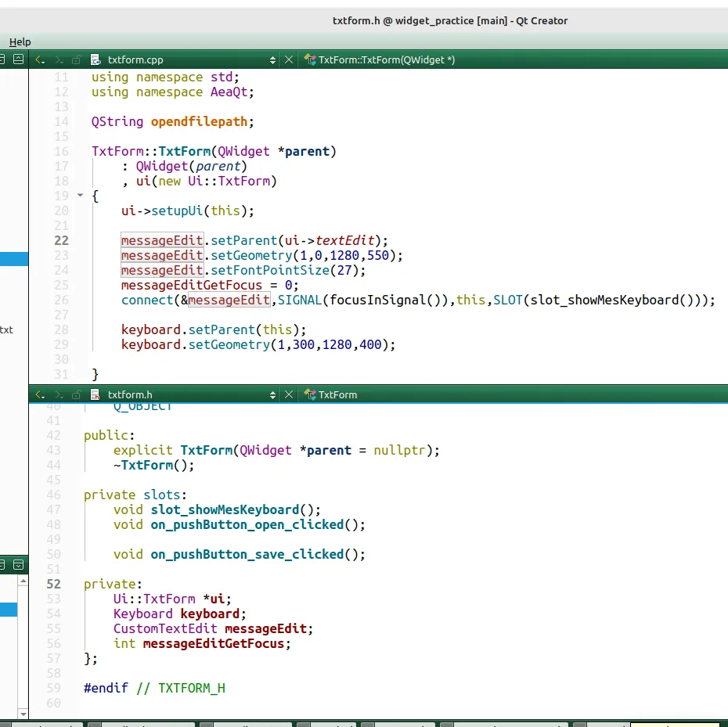This screenshot has height=727, width=728.
Task: Click 'keyboard.setParent(this);' on line 28
Action: coord(214,329)
